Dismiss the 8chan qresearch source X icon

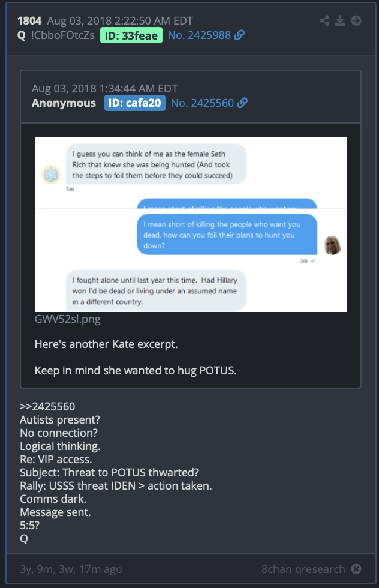pyautogui.click(x=356, y=569)
